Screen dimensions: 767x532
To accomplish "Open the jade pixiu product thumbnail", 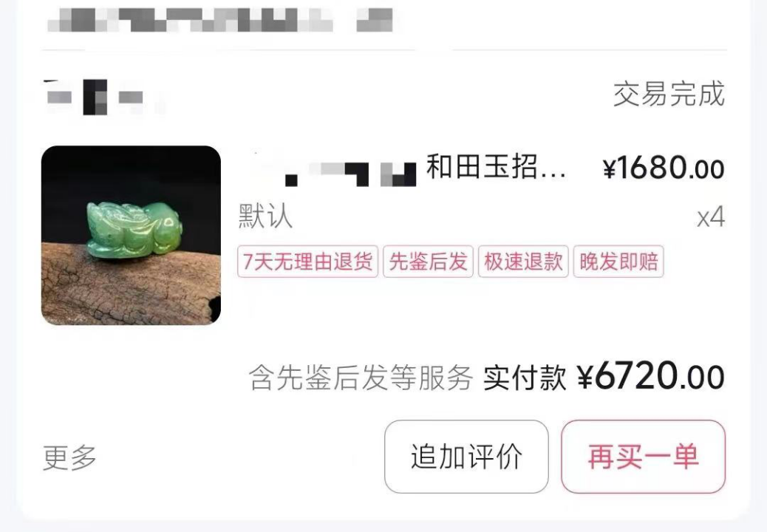I will point(131,235).
